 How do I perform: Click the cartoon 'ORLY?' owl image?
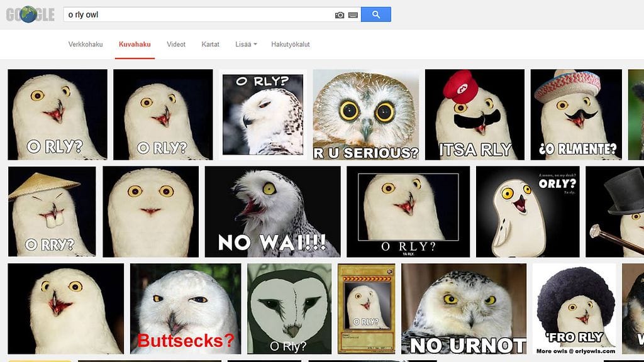pos(527,211)
